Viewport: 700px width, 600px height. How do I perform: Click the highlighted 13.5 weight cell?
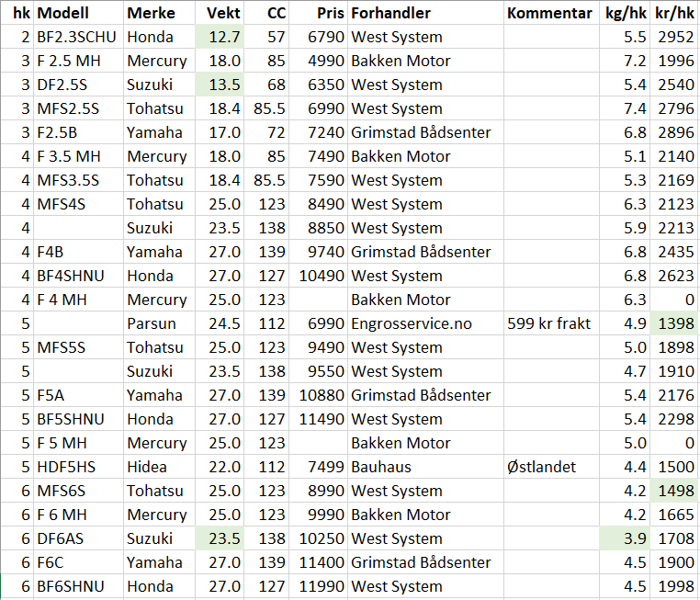pyautogui.click(x=220, y=85)
